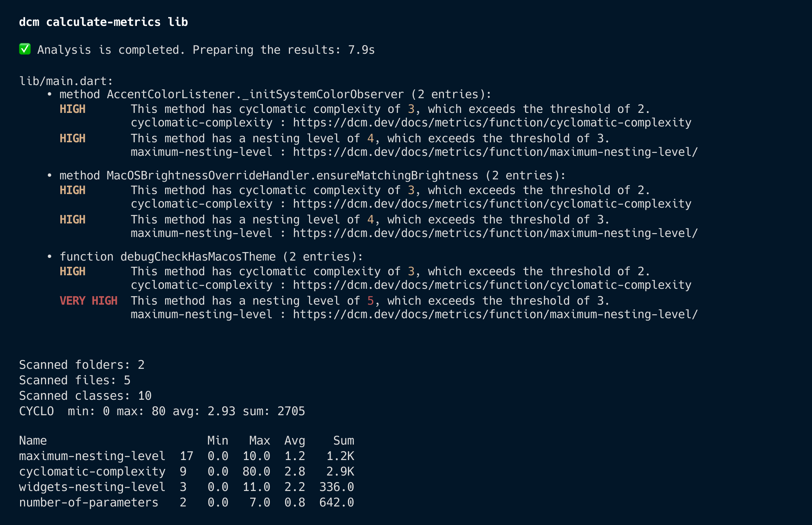This screenshot has width=812, height=525.
Task: Open maximum-nesting-level link under MacOSBrightnessOverrideHandler method
Action: [x=495, y=234]
